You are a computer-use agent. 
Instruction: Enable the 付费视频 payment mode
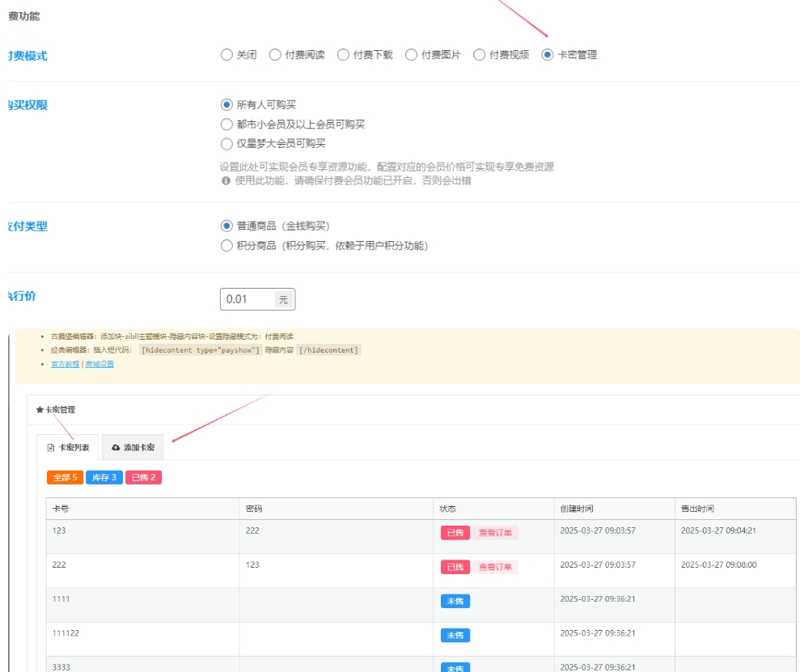point(479,55)
